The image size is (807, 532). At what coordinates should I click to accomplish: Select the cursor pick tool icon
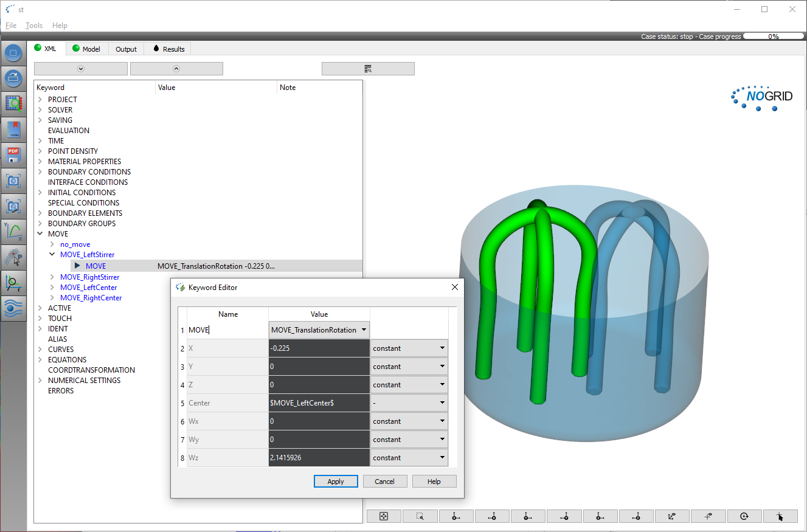click(x=780, y=516)
